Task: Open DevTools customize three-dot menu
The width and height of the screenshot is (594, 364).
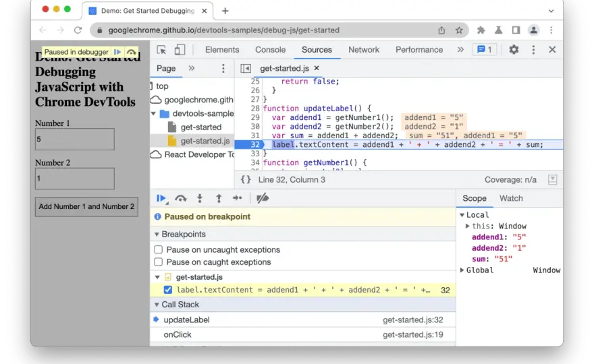Action: (x=533, y=50)
